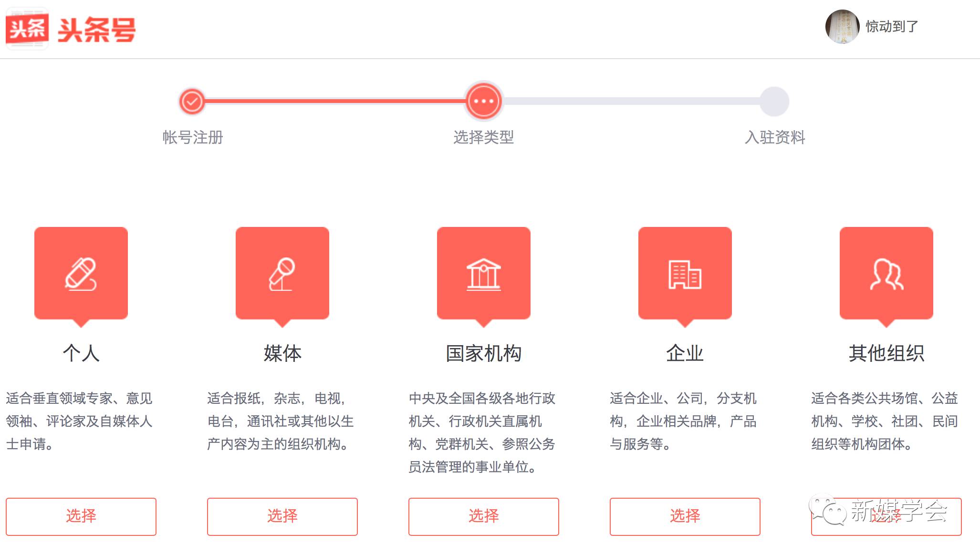Click the grey 入驻资料 step circle
This screenshot has height=554, width=980.
(774, 101)
